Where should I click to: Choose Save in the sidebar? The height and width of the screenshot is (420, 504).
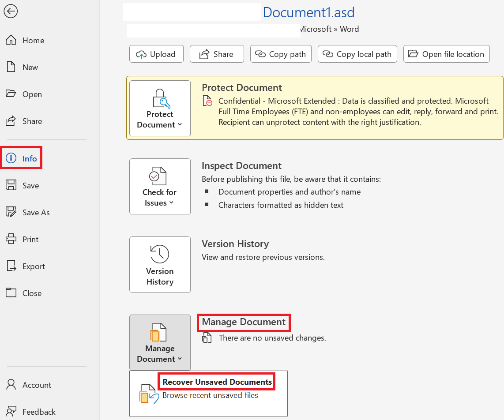pyautogui.click(x=30, y=186)
